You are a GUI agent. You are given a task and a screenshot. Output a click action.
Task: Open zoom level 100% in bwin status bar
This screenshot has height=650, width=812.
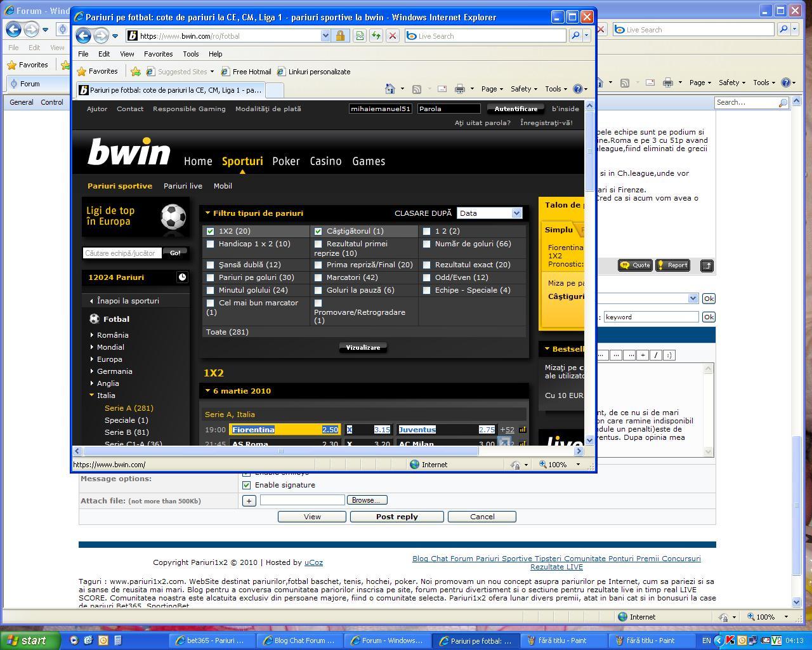pyautogui.click(x=560, y=465)
